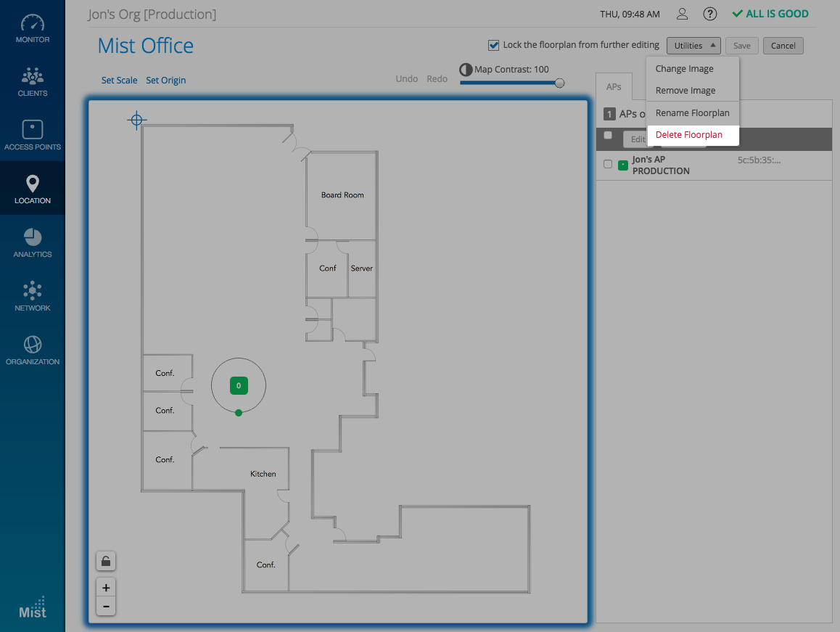Check the select-all APs checkbox in header
The image size is (840, 632).
[607, 135]
